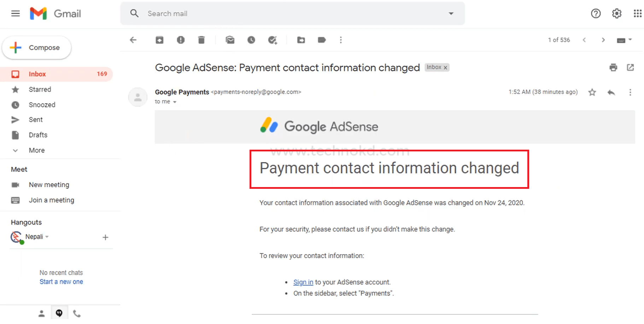Viewport: 644px width, 324px height.
Task: Report this message as spam
Action: pyautogui.click(x=181, y=40)
